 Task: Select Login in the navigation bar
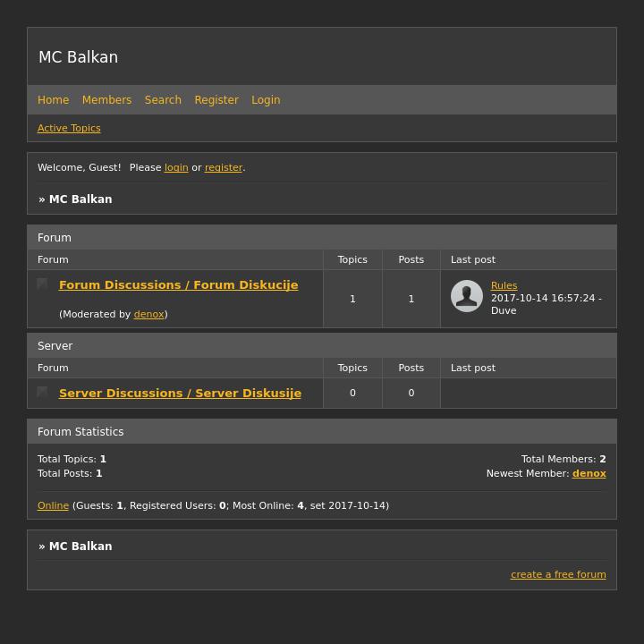(x=266, y=100)
